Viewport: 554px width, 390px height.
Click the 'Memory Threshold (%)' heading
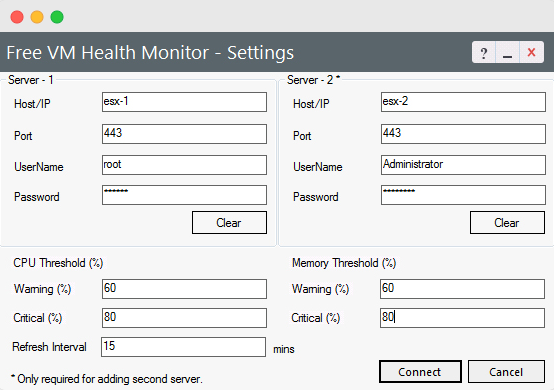pyautogui.click(x=344, y=263)
